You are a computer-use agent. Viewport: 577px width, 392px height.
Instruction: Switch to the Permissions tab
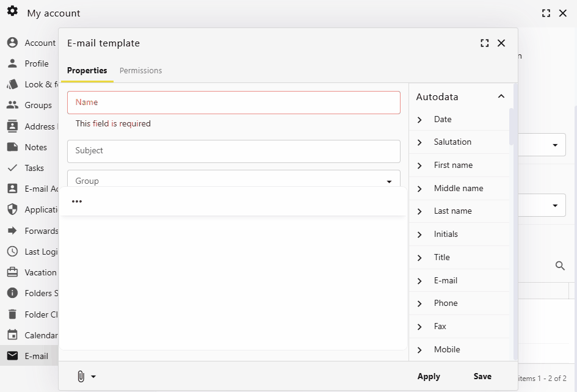[x=140, y=70]
